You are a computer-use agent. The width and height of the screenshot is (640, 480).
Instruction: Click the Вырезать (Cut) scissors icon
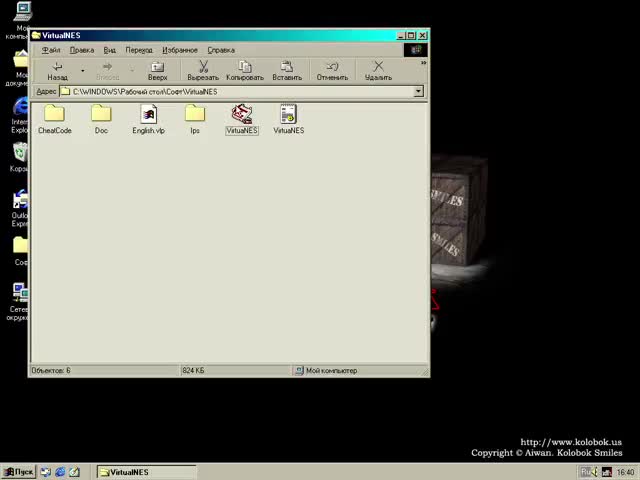coord(203,67)
